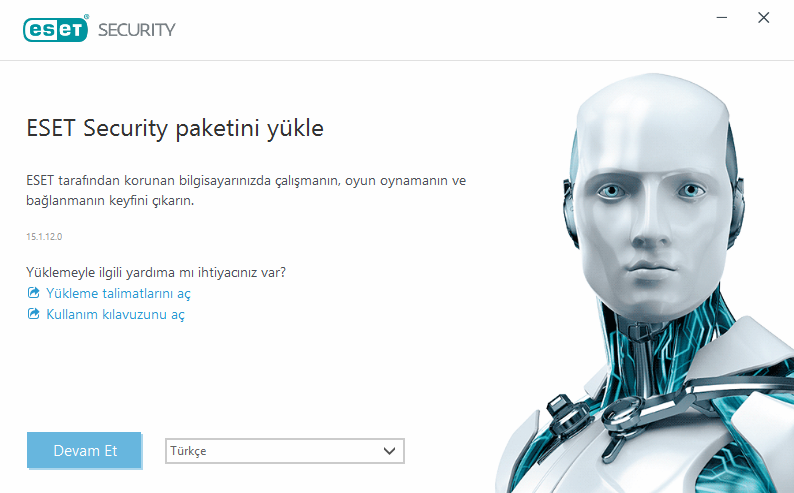Open the Kullanım kılavuzunu aç link
The image size is (794, 493).
coord(115,314)
